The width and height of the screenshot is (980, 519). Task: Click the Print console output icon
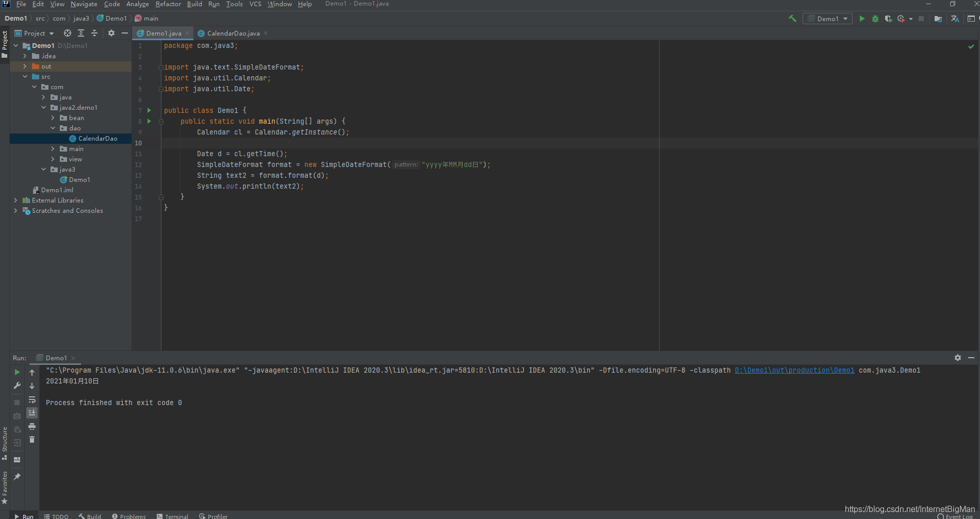tap(32, 426)
